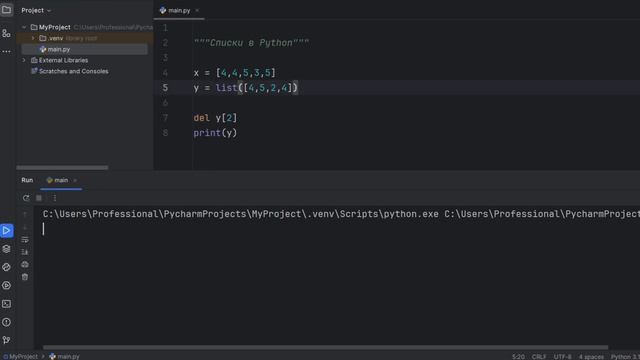Print the console output
This screenshot has width=640, height=360.
(x=25, y=264)
